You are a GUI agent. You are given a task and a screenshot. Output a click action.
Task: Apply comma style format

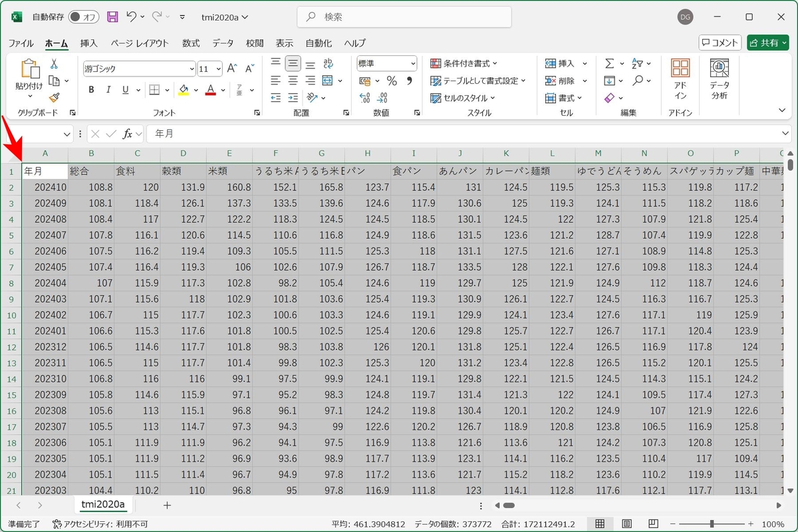[409, 81]
